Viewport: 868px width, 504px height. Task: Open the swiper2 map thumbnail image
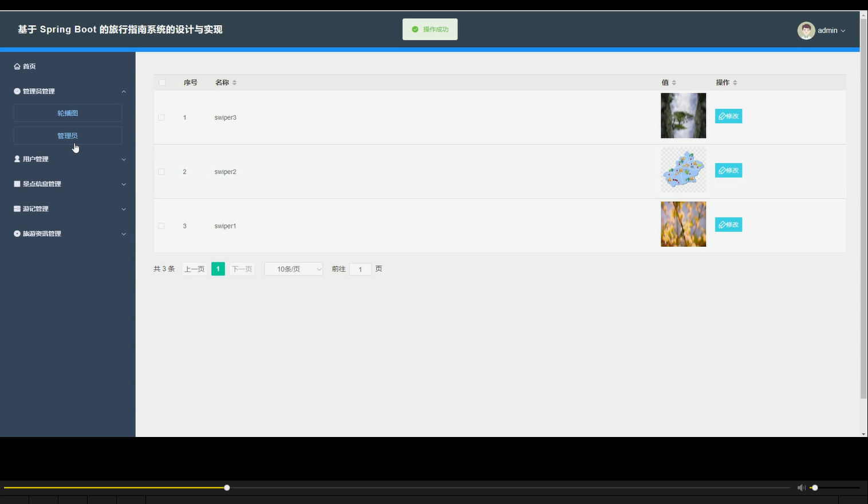pyautogui.click(x=683, y=170)
